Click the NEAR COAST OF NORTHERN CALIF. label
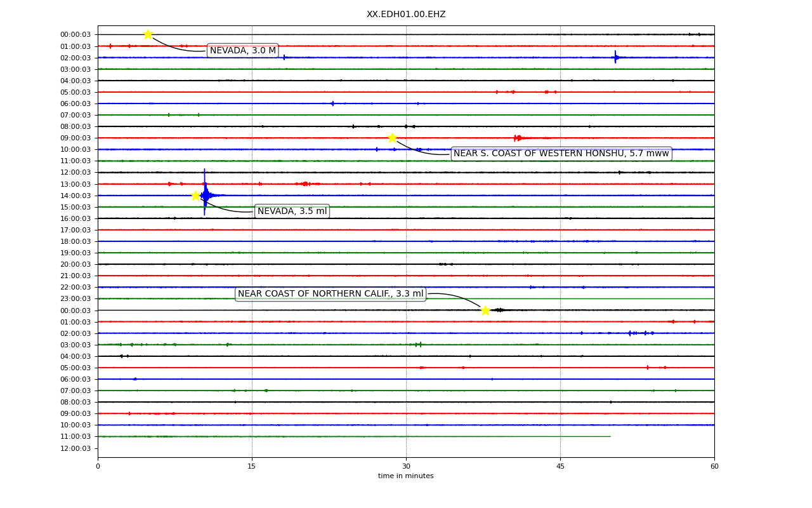Viewport: 812px width, 508px height. tap(331, 294)
